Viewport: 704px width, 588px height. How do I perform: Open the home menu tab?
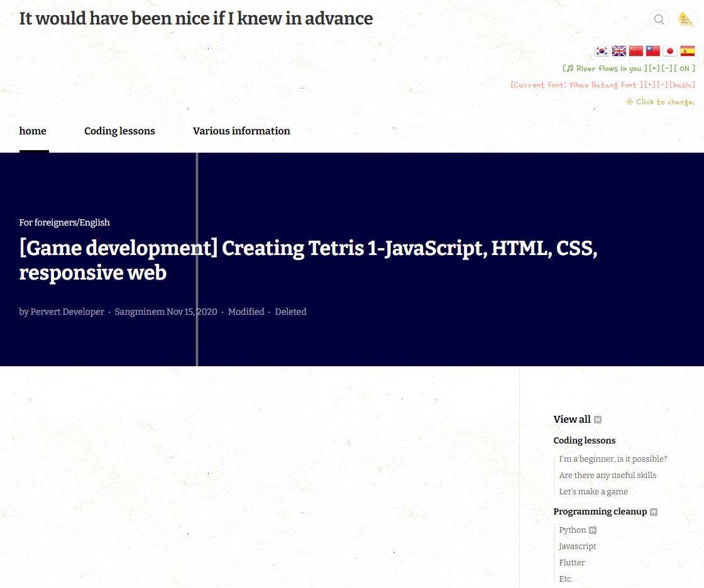point(33,131)
